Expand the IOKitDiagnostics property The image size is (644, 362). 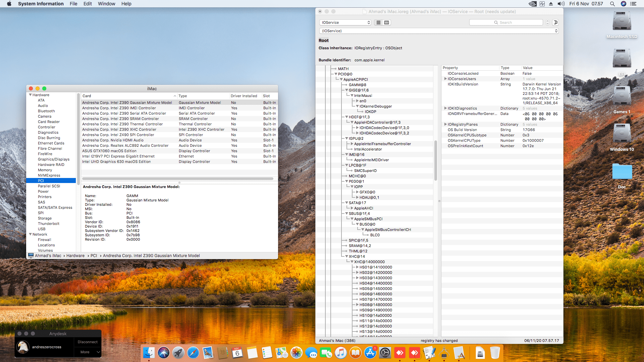[445, 108]
